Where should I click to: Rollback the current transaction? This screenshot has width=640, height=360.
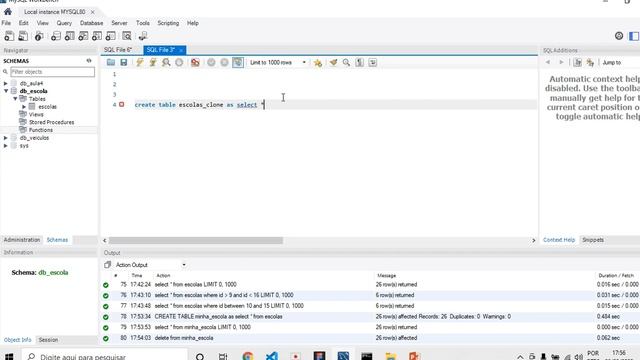point(224,62)
